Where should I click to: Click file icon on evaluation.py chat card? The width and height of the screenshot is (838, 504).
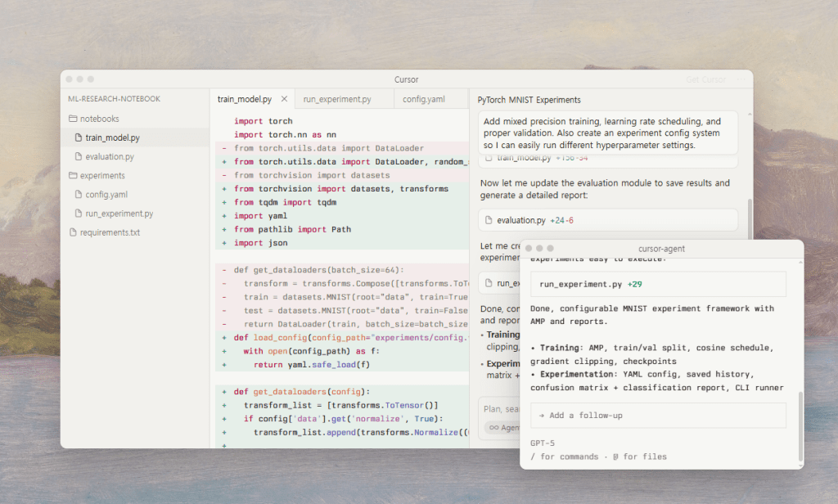point(489,220)
